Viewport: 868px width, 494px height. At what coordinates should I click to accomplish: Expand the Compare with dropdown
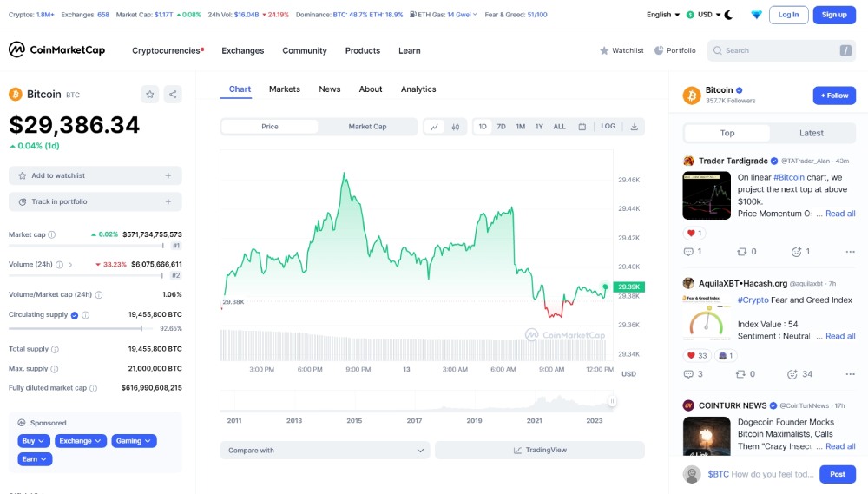(x=325, y=451)
